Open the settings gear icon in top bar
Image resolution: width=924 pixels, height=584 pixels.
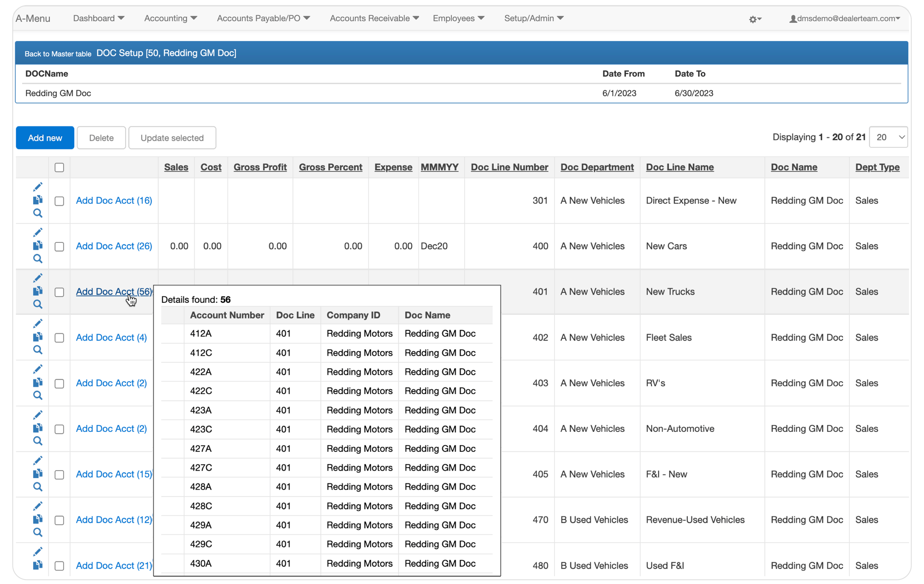coord(755,19)
